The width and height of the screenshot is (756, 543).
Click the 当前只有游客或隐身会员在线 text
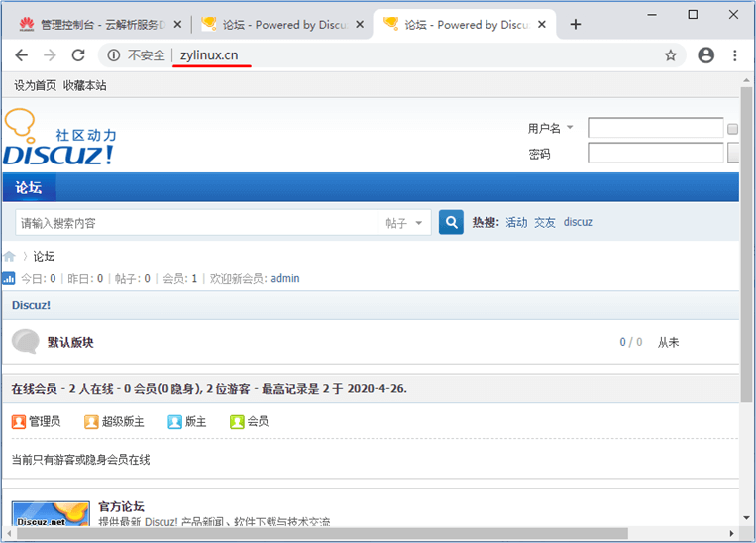tap(80, 460)
